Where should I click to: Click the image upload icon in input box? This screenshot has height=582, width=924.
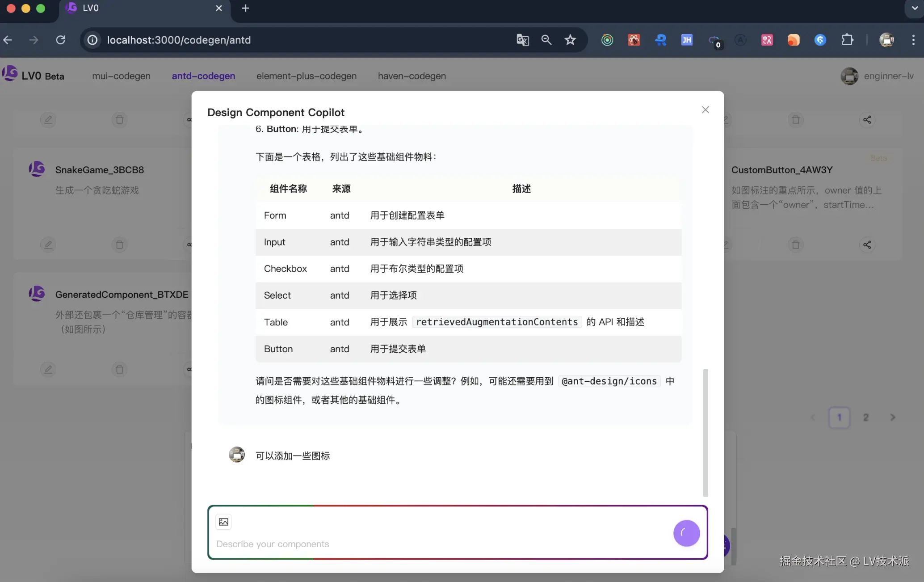point(223,522)
